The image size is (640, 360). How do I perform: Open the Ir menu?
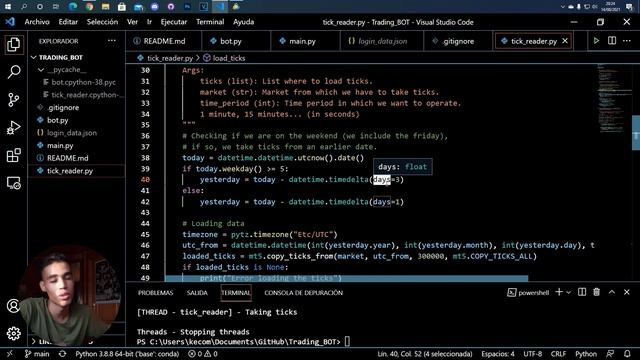point(149,22)
